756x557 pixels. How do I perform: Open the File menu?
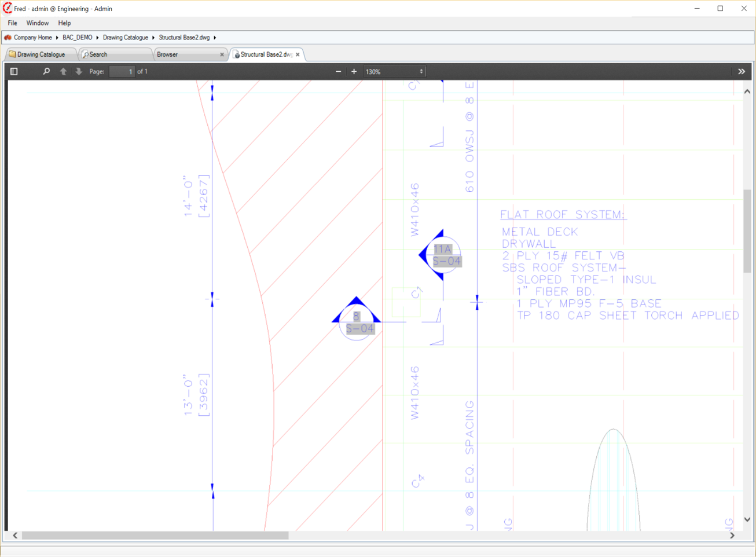click(x=12, y=23)
